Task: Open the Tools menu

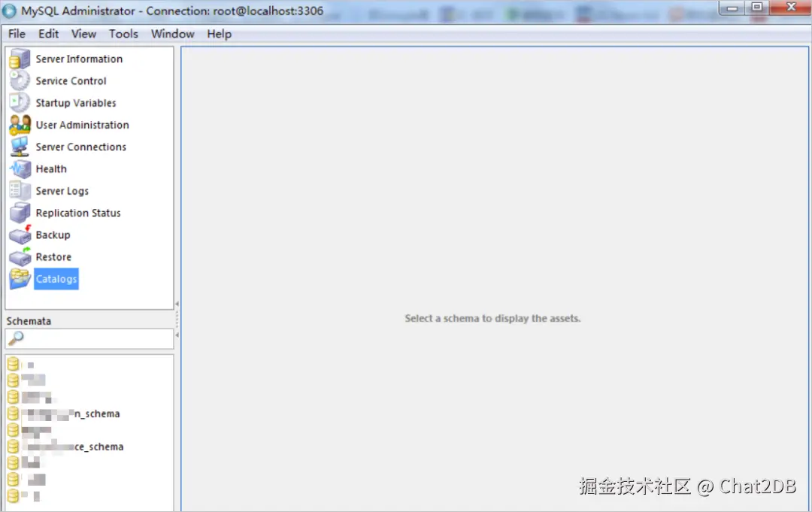Action: [x=123, y=34]
